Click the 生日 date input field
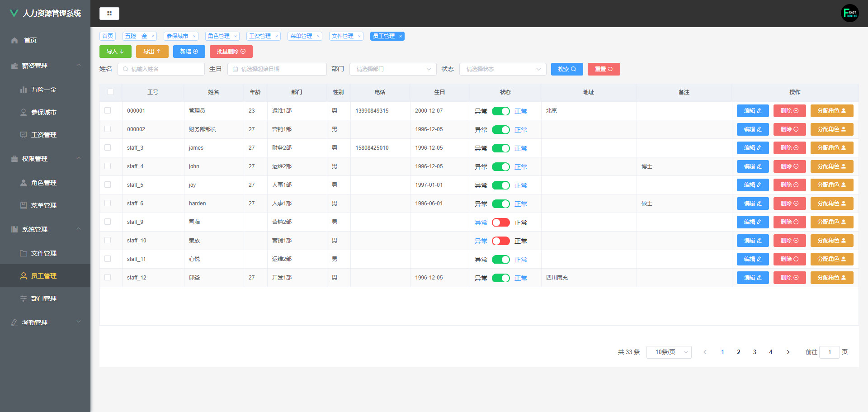Screen dimensions: 868x412 click(x=277, y=69)
